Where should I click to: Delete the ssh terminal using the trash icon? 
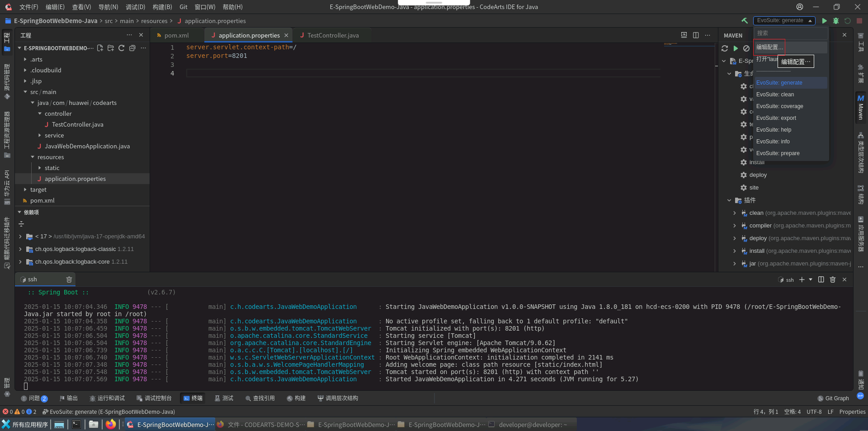tap(69, 279)
